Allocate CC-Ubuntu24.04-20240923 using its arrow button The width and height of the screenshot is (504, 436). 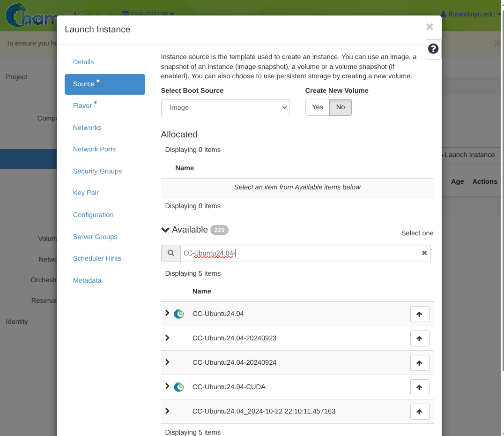pos(419,338)
